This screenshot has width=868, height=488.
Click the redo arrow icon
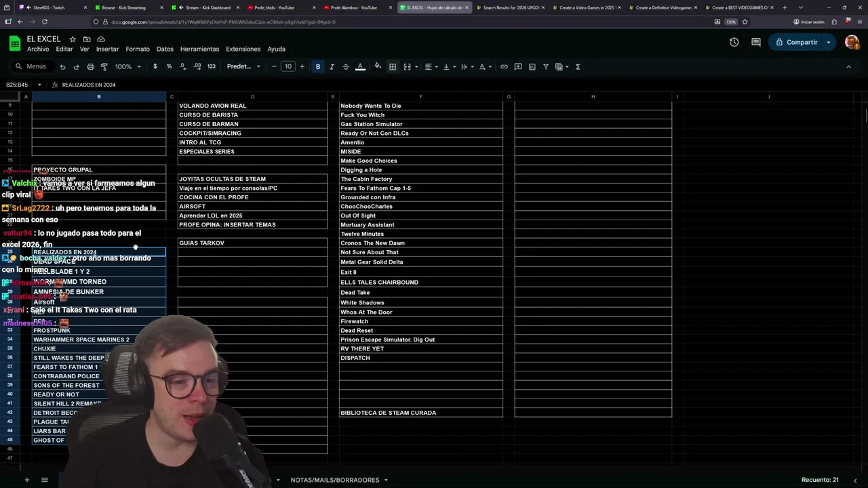click(x=76, y=66)
